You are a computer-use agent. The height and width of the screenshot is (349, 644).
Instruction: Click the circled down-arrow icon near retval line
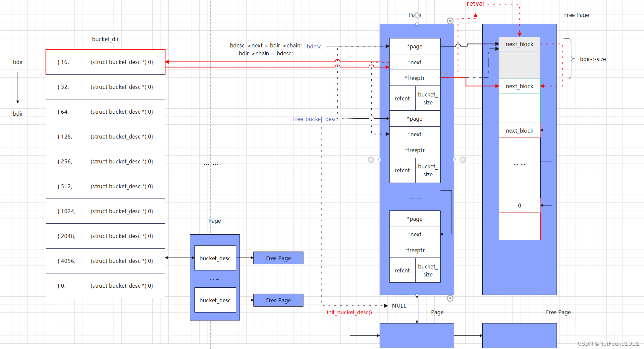pyautogui.click(x=450, y=21)
